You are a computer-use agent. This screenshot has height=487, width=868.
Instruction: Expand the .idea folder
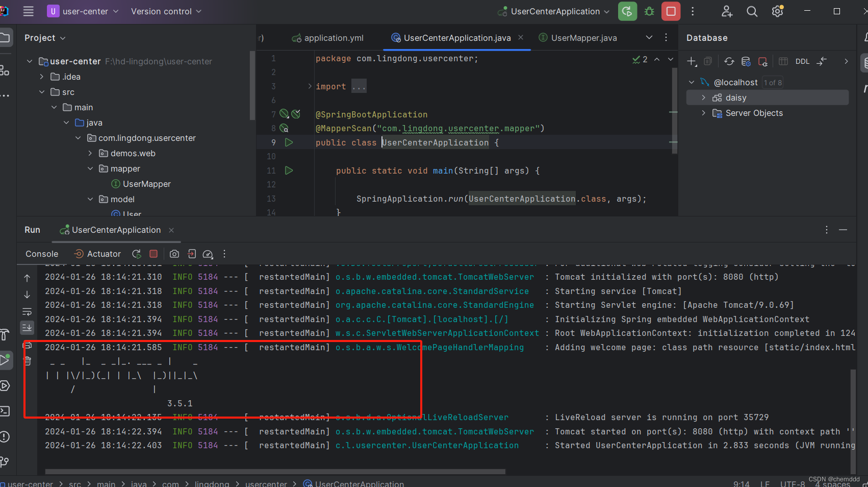click(x=42, y=77)
